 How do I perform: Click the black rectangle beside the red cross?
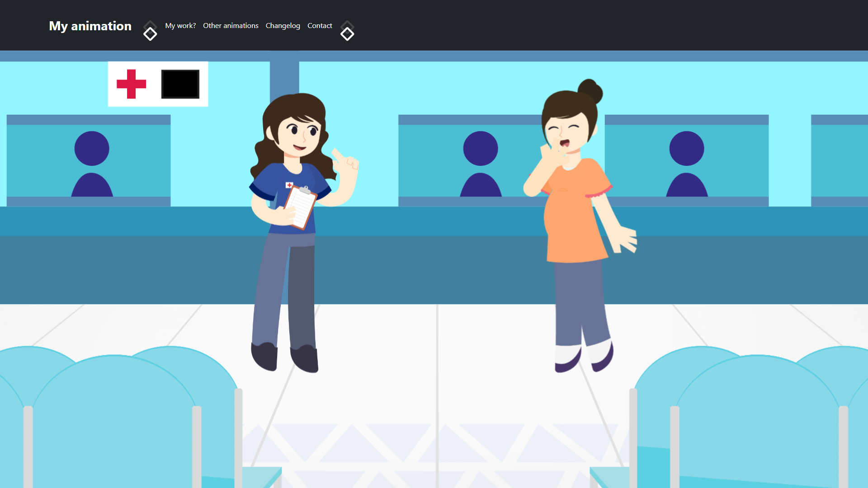[x=180, y=84]
